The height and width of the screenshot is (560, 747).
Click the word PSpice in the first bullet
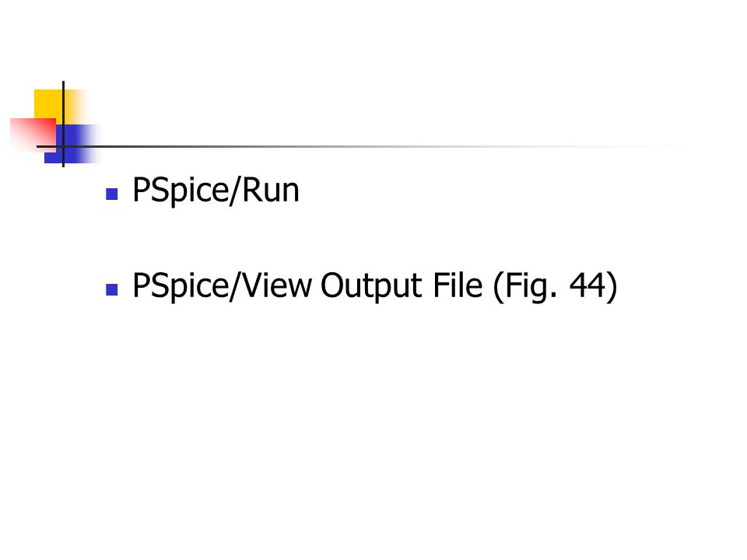[x=181, y=191]
